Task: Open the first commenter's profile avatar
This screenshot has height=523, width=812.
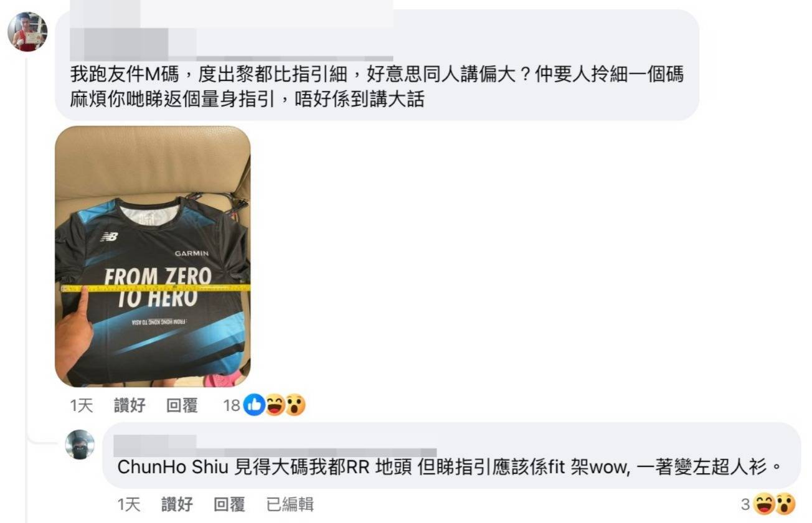Action: pos(27,31)
